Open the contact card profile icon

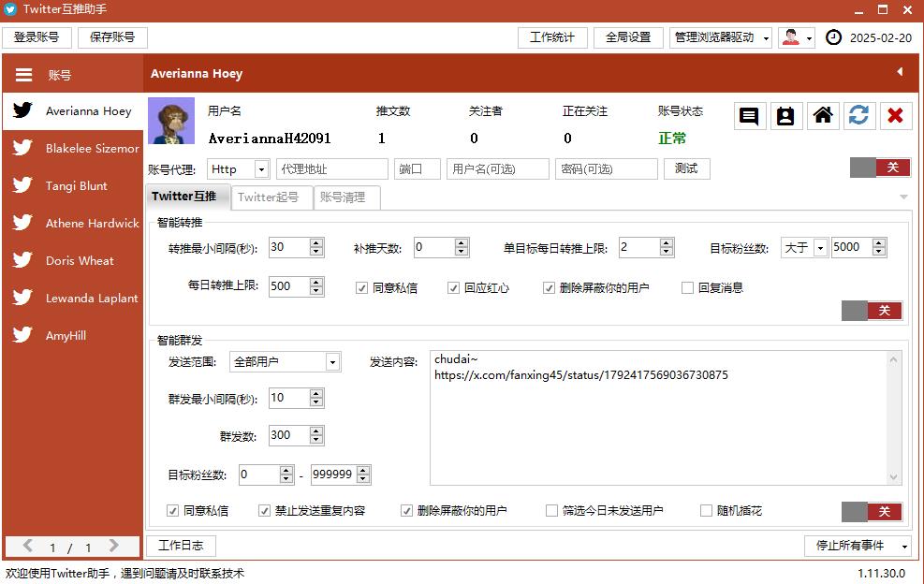pos(785,116)
